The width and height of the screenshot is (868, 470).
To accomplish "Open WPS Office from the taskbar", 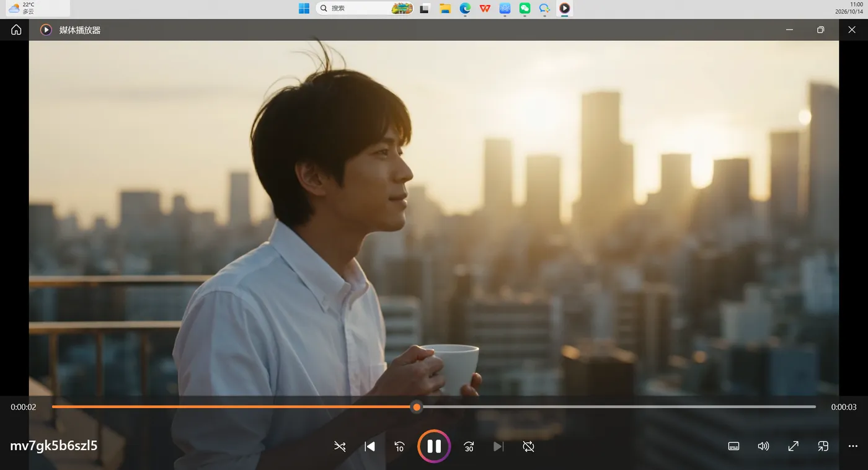I will 485,9.
